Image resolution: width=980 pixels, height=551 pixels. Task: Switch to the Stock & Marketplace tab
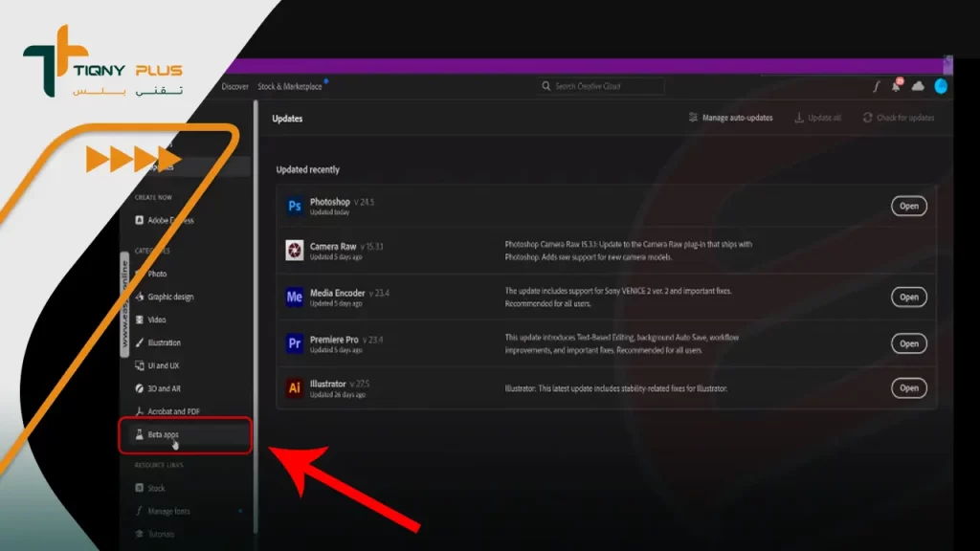tap(290, 86)
